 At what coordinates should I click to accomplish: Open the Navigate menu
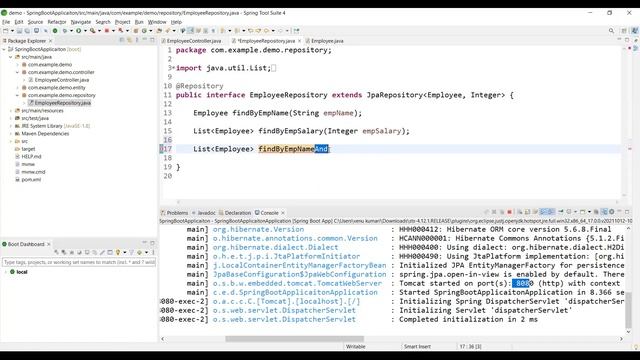pos(81,22)
